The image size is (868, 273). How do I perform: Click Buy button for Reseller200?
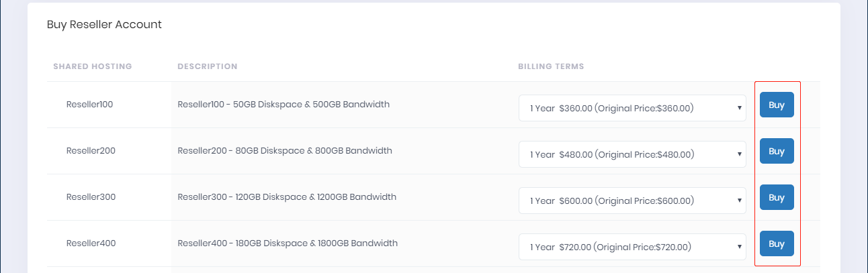(x=776, y=151)
